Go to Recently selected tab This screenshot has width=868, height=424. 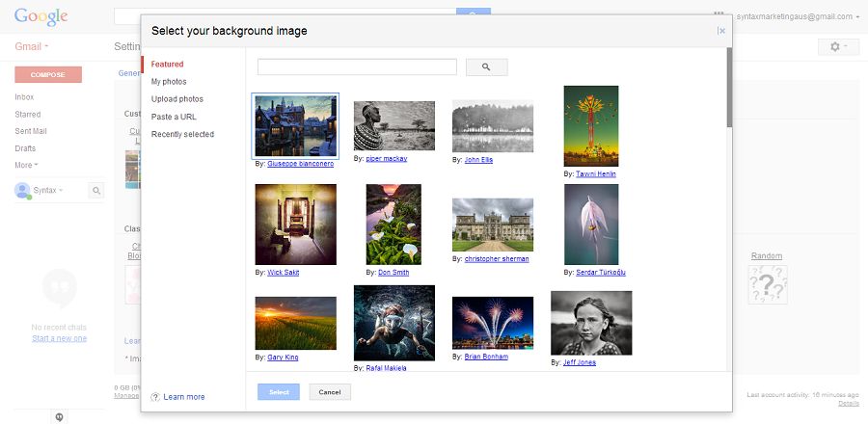[x=182, y=134]
